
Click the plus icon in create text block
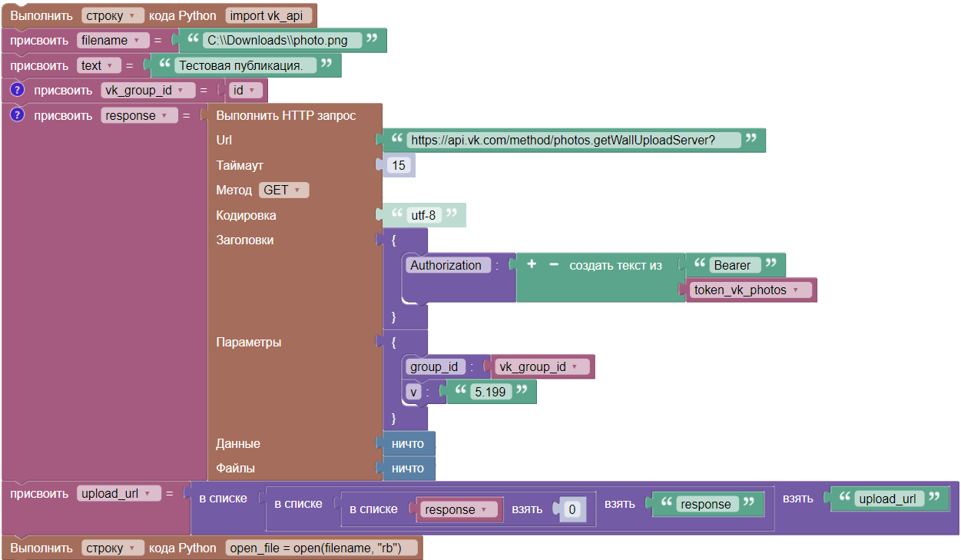pyautogui.click(x=531, y=265)
